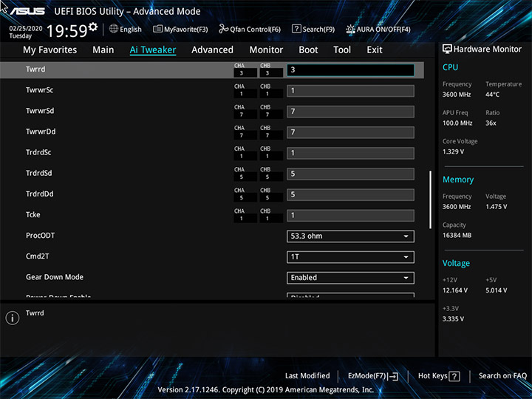
Task: Go to the Exit tab
Action: tap(374, 50)
